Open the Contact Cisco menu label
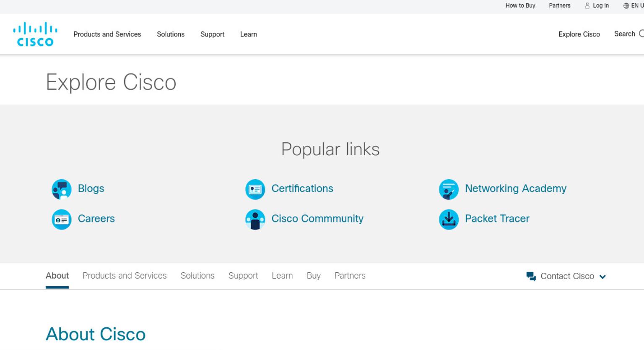This screenshot has width=644, height=350. [567, 276]
